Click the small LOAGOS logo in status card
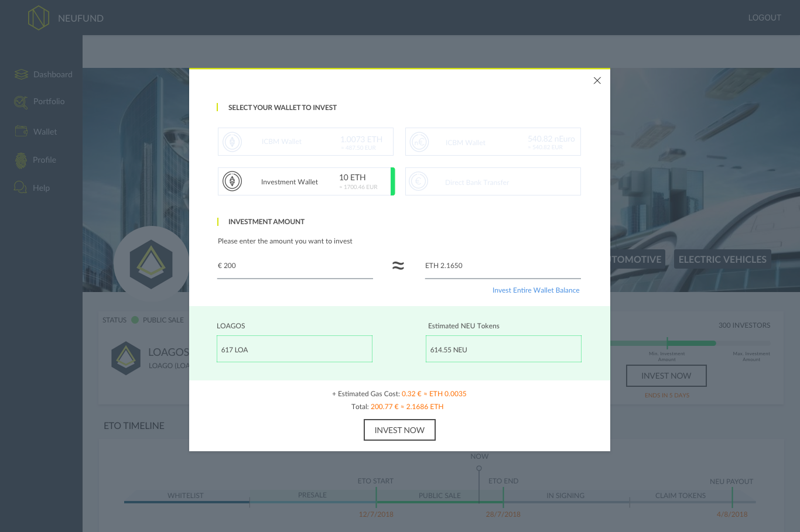 [x=126, y=358]
